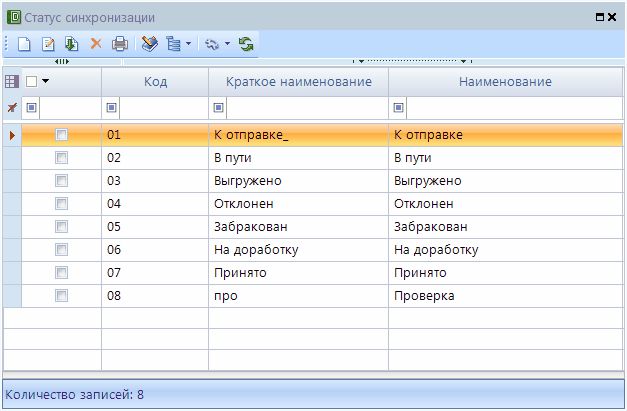Click the edit record pencil icon

[48, 44]
